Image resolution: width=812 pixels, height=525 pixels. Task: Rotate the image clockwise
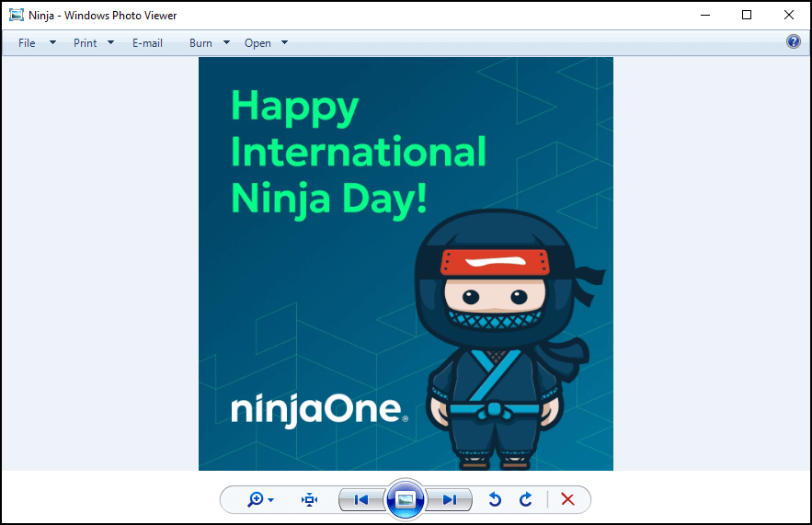pyautogui.click(x=526, y=499)
